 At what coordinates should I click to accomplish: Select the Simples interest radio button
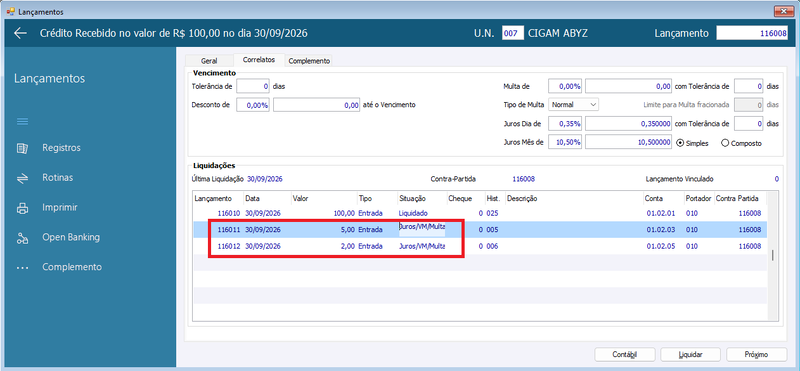coord(680,143)
